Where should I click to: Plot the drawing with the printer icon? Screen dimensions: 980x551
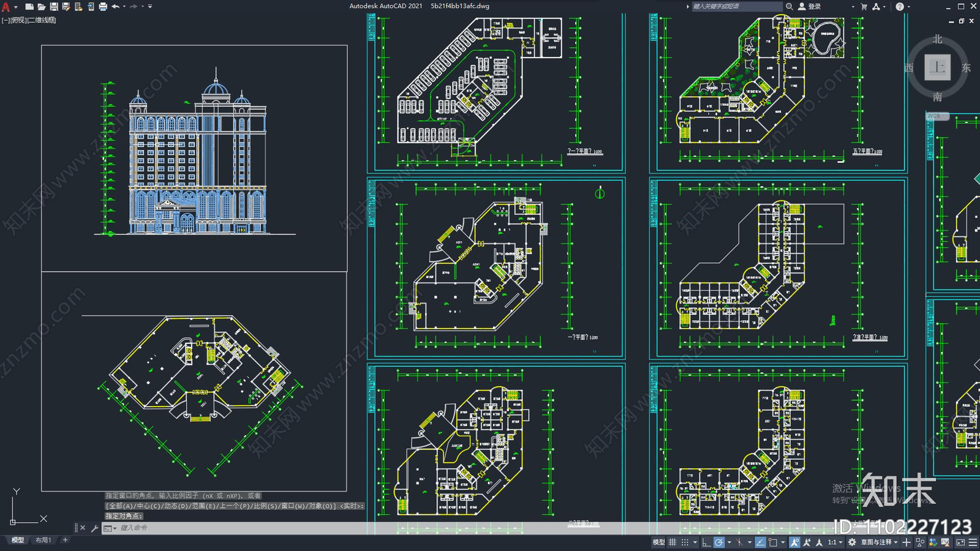pos(103,7)
